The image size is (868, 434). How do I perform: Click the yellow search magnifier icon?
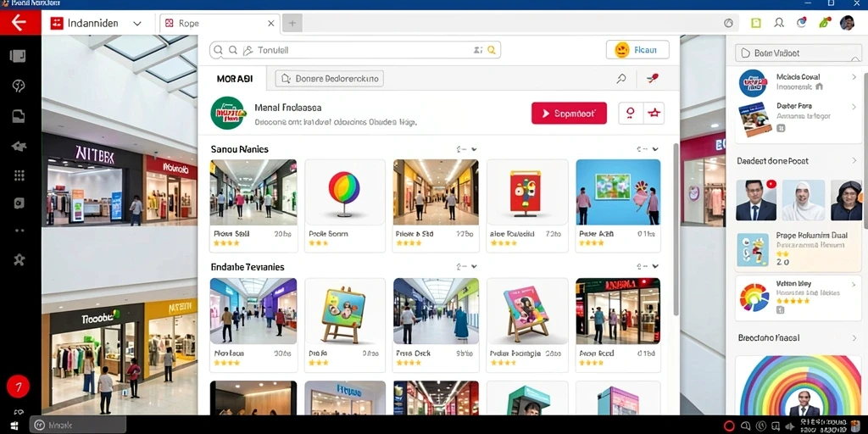492,50
